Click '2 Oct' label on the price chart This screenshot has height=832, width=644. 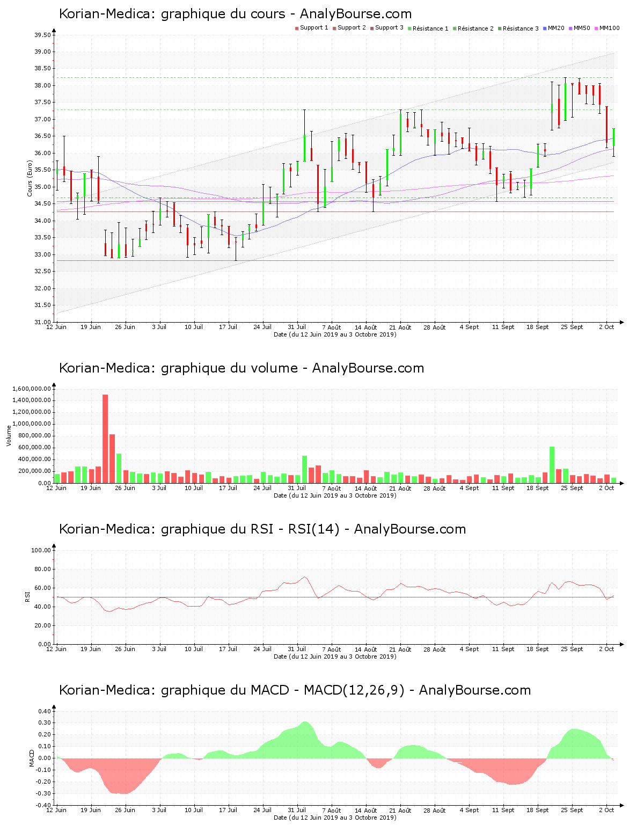(606, 327)
